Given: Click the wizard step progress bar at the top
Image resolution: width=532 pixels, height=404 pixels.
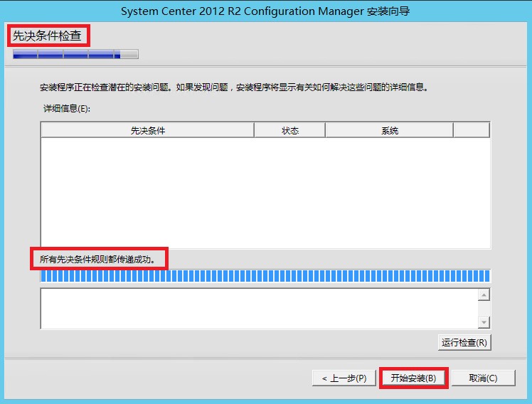Looking at the screenshot, I should pyautogui.click(x=75, y=54).
